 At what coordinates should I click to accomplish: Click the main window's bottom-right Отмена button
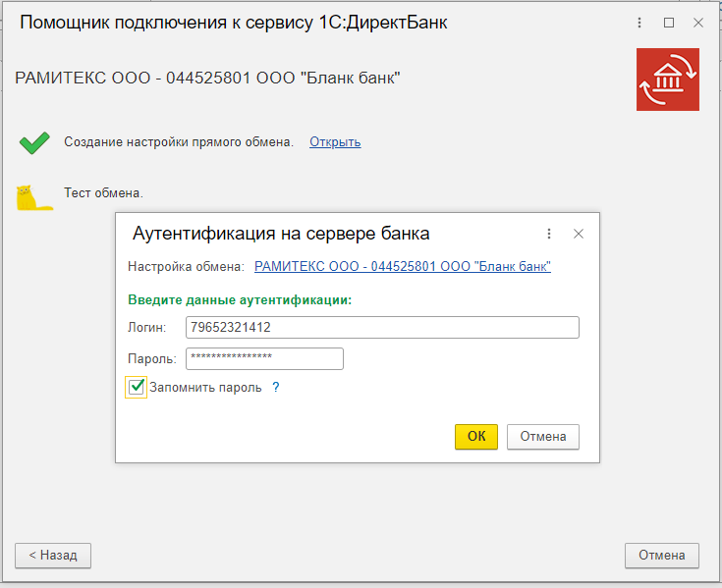pyautogui.click(x=661, y=555)
